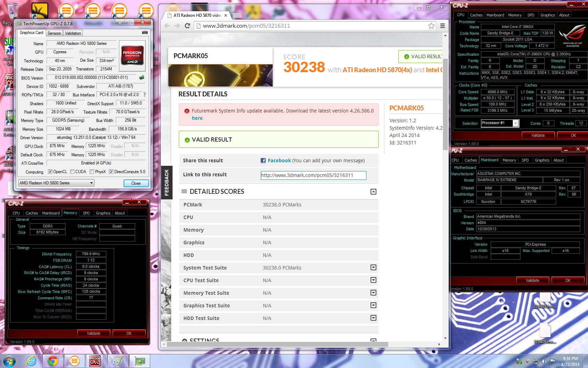The image size is (588, 368).
Task: Click the volume speaker tray icon
Action: (x=544, y=361)
